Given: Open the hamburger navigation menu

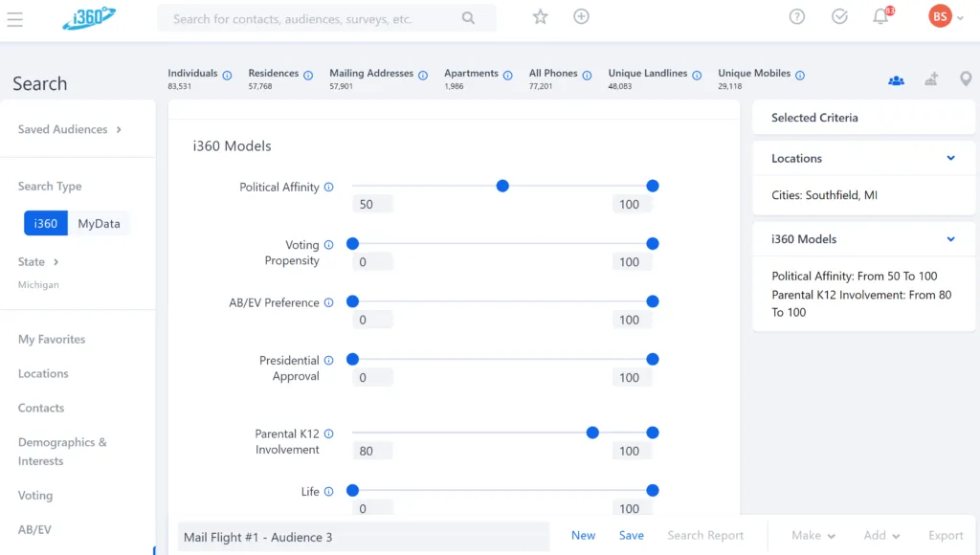Looking at the screenshot, I should click(14, 18).
